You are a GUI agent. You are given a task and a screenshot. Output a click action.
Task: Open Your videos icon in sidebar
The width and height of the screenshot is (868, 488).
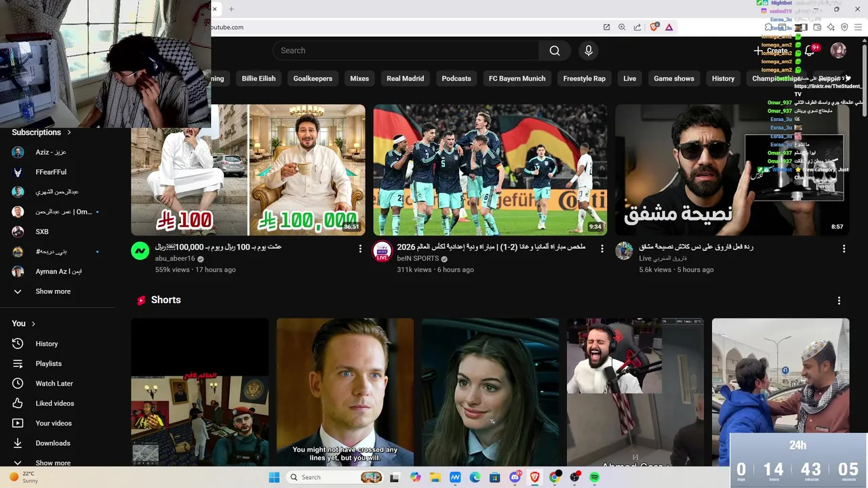[x=18, y=424]
